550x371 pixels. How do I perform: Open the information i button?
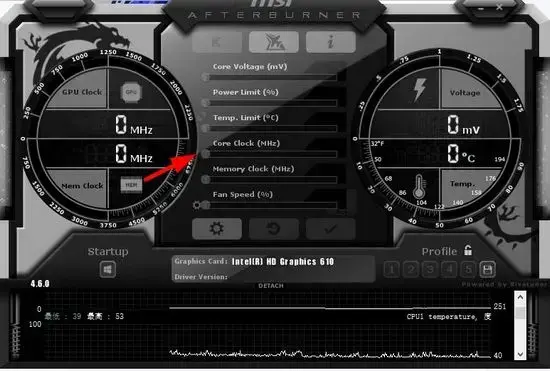(x=330, y=42)
